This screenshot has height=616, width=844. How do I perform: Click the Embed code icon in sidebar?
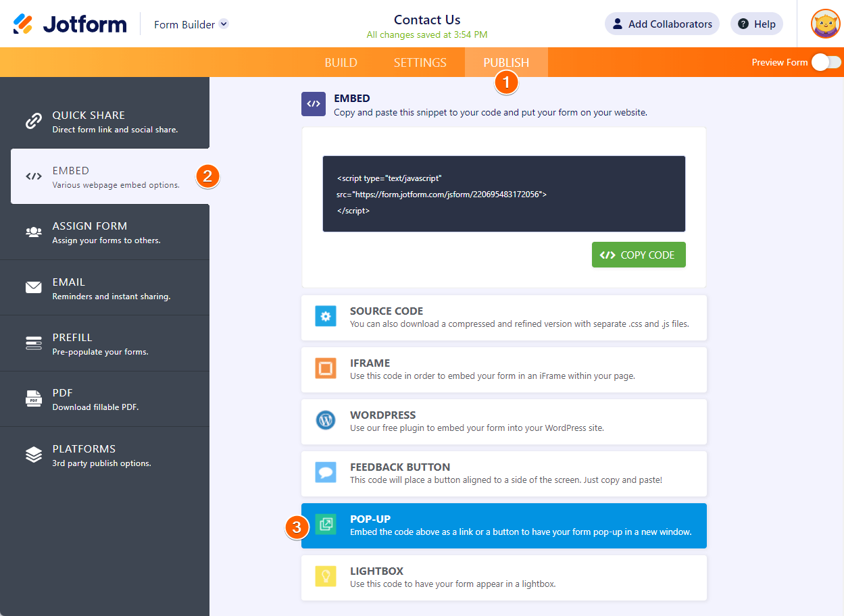tap(34, 176)
